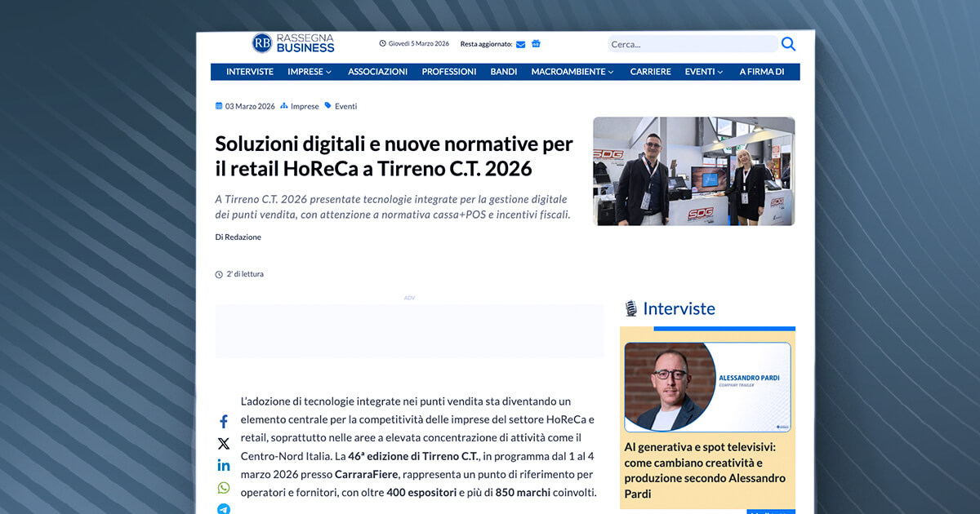Open the AI generativa interview article link
The image size is (980, 514).
coord(705,471)
